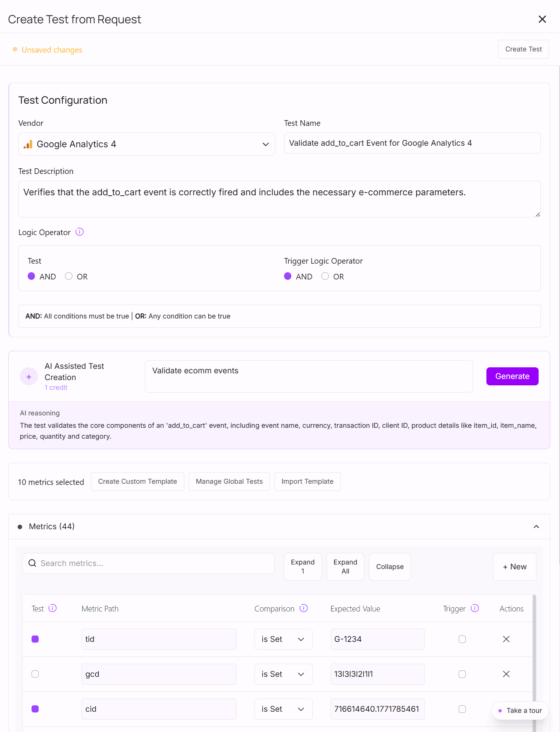
Task: Click Manage Global Tests
Action: coord(229,481)
